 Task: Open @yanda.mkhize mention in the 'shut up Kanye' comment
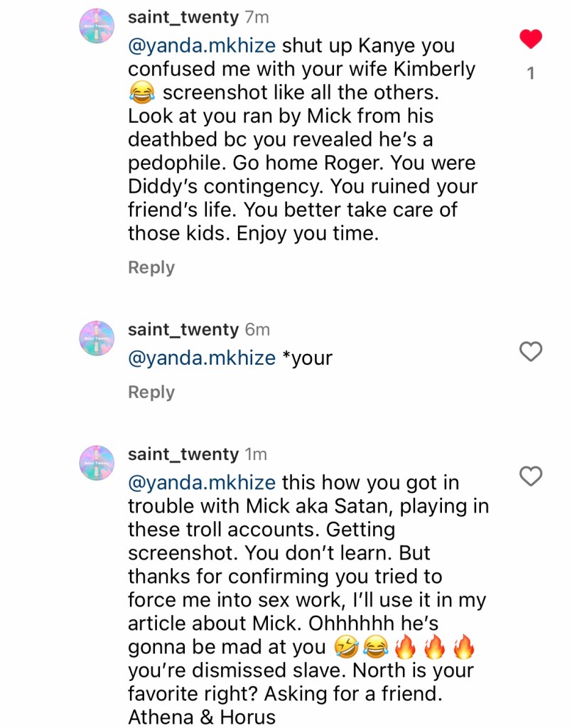coord(202,45)
